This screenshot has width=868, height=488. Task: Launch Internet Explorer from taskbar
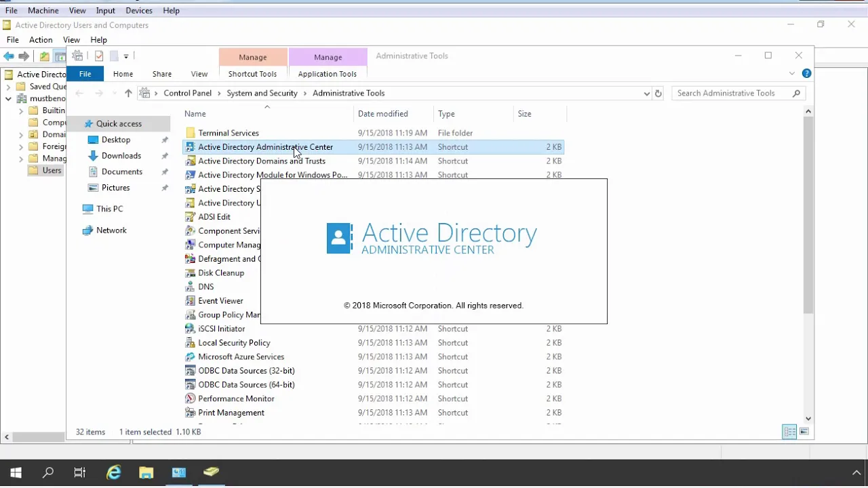click(x=113, y=472)
